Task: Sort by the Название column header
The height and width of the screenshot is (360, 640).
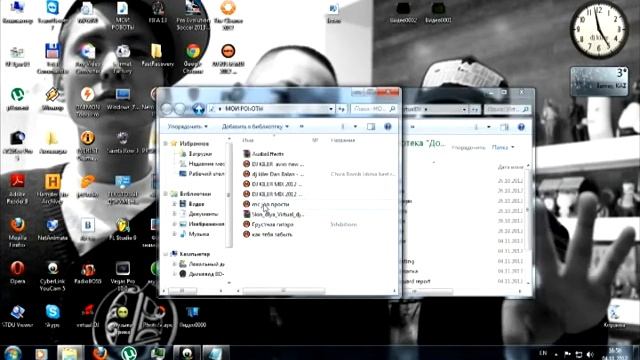Action: coord(342,140)
